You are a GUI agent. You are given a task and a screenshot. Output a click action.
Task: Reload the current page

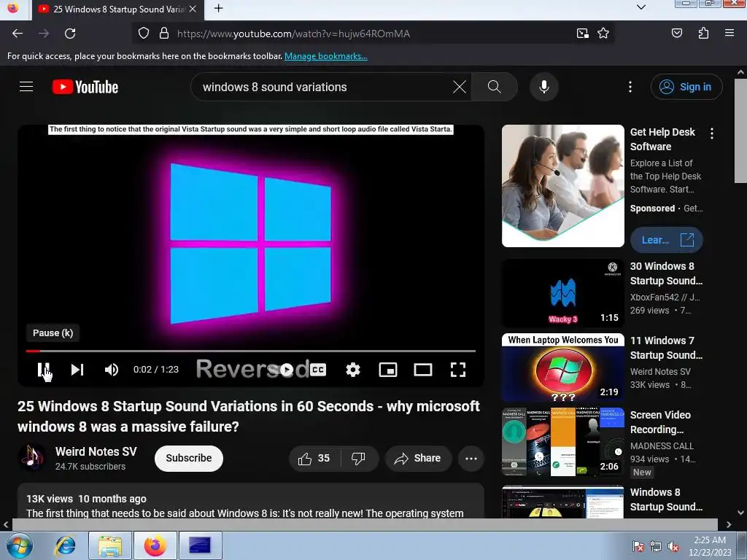[70, 34]
